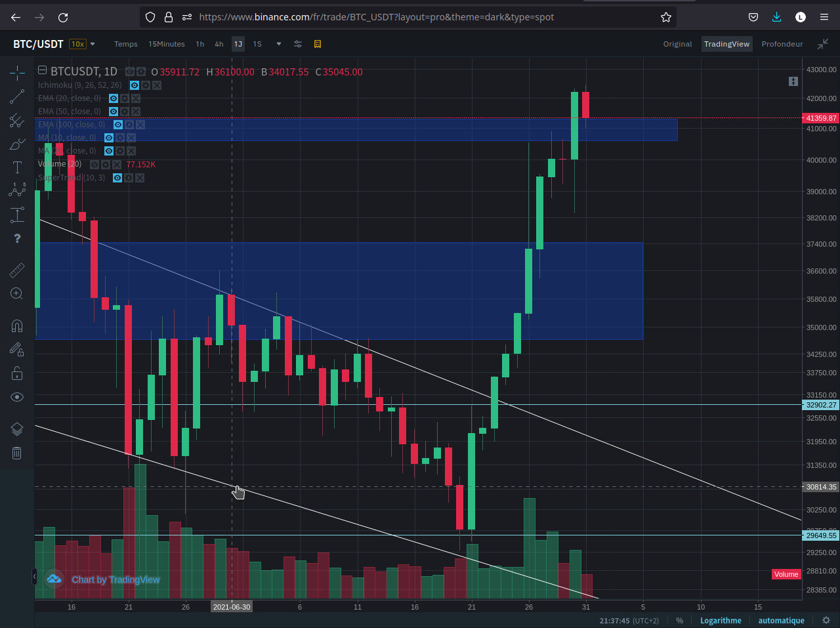Open the BTC/USDT pair dropdown arrow
This screenshot has height=628, width=840.
(93, 44)
